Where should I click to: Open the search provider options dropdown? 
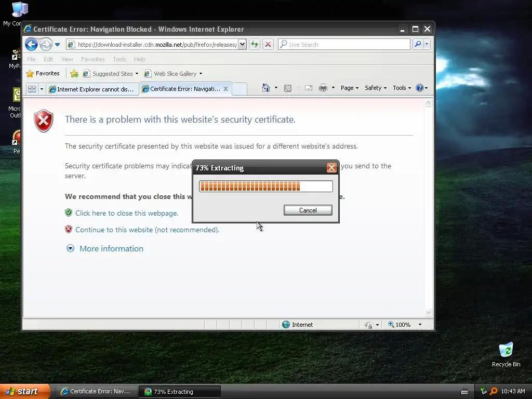coord(427,44)
